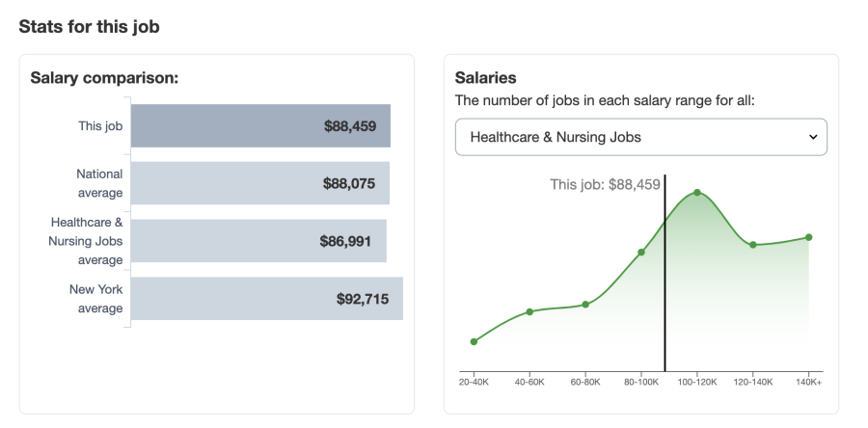Click the This job: $88,459 chart label
The height and width of the screenshot is (428, 868).
pos(605,184)
